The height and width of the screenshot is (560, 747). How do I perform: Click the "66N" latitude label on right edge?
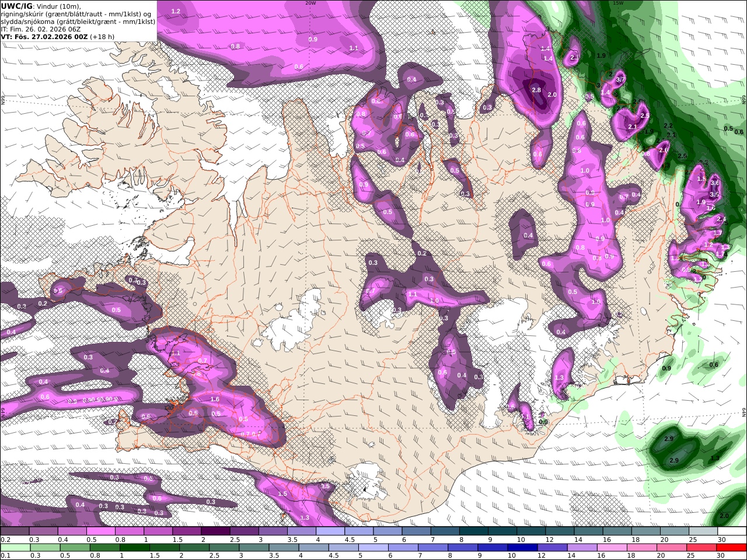[744, 99]
